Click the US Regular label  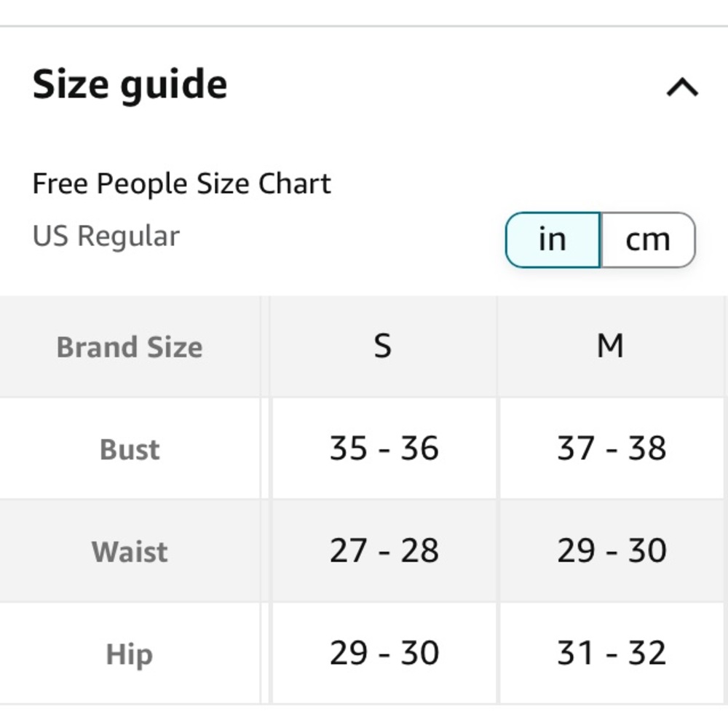point(106,236)
